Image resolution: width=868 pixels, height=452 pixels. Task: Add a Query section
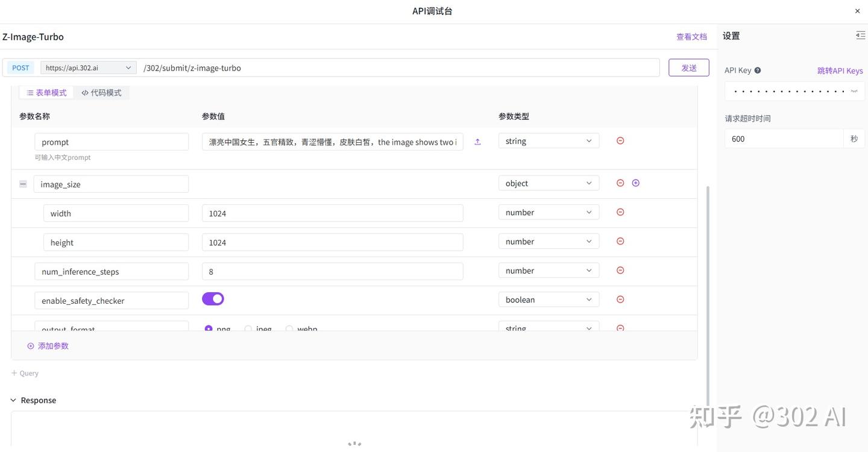point(25,373)
